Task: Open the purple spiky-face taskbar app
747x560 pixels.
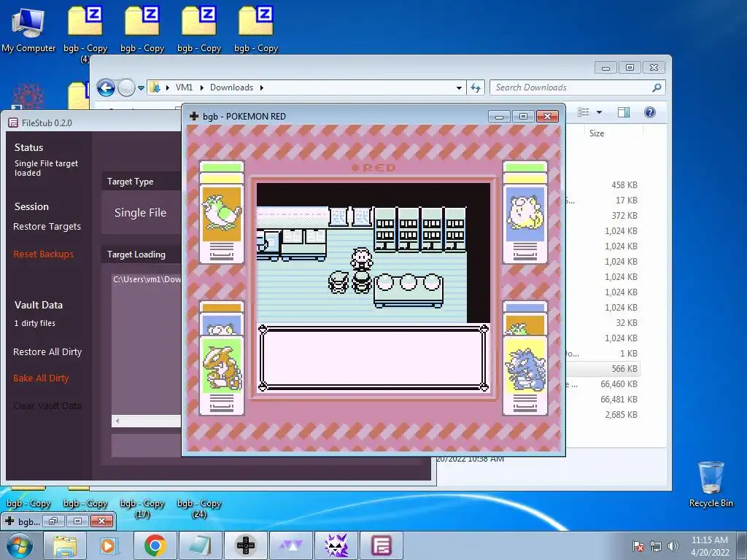Action: click(x=336, y=545)
